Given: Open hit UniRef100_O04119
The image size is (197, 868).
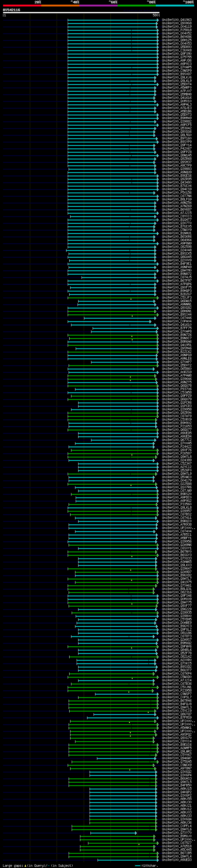Looking at the screenshot, I should click(x=177, y=26).
